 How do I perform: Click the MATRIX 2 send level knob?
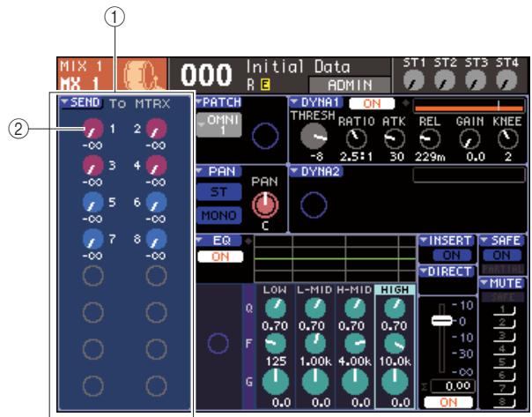coord(156,129)
